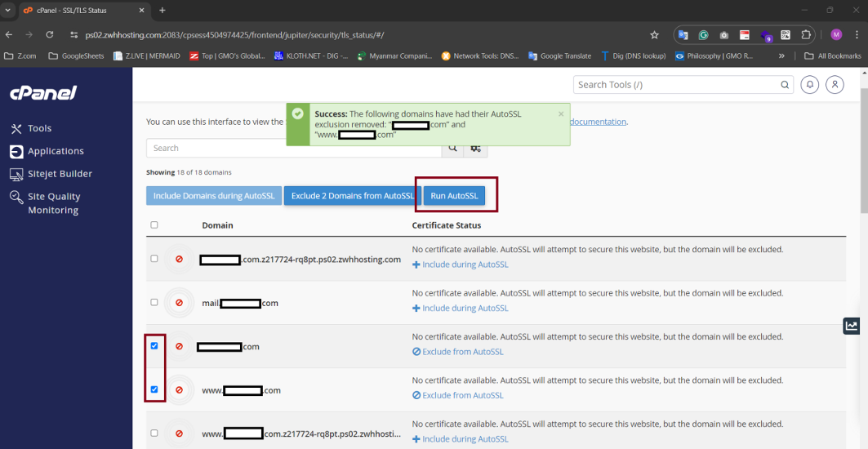Click the Run AutoSSL button
The width and height of the screenshot is (868, 449).
[x=454, y=196]
